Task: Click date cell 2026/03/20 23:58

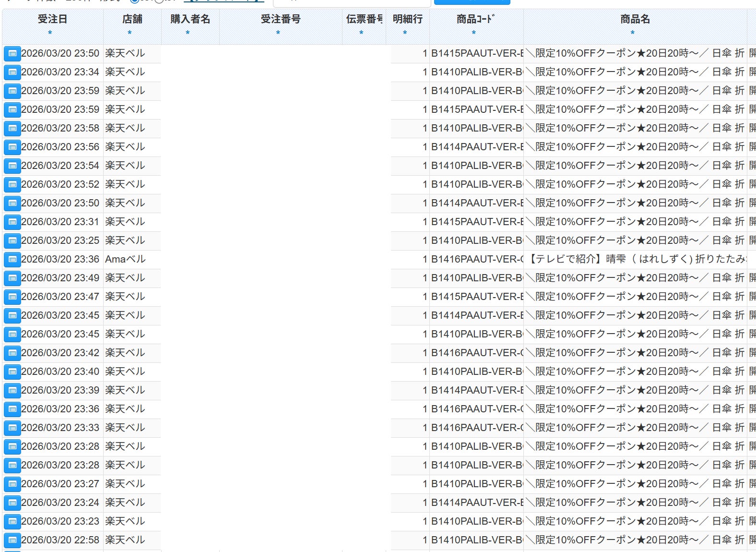Action: click(x=60, y=128)
